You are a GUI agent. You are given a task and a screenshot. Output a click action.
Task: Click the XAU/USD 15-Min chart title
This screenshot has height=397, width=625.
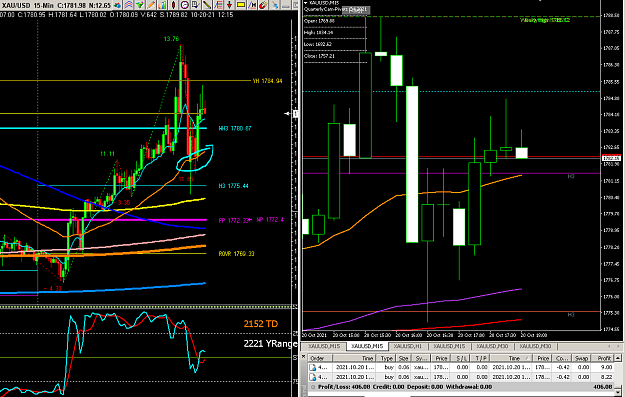(x=28, y=5)
